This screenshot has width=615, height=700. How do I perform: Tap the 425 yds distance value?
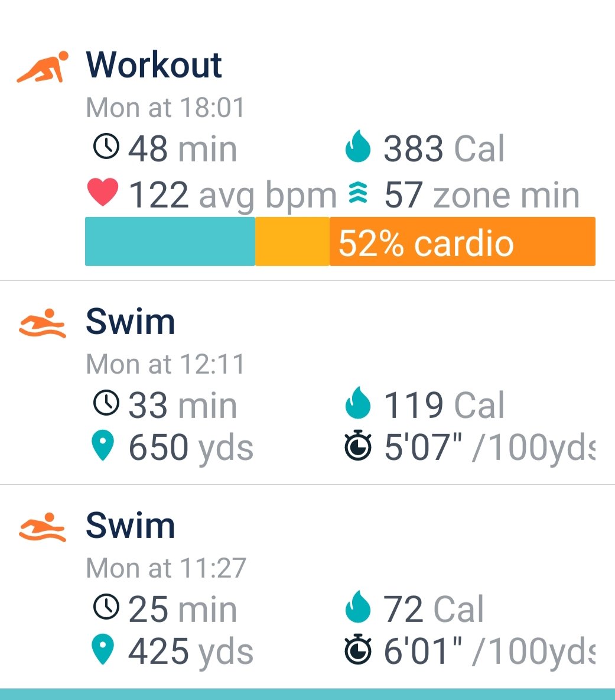tap(191, 652)
